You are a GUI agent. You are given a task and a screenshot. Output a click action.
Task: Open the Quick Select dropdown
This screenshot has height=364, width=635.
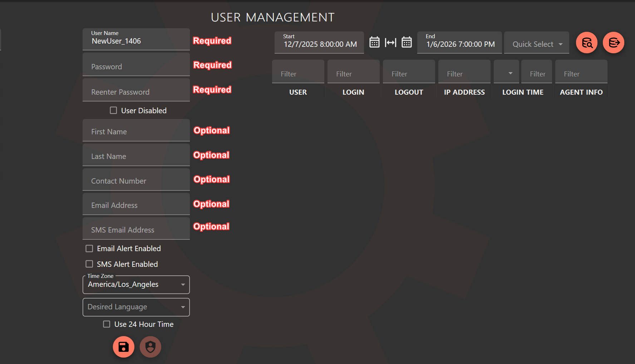(536, 44)
